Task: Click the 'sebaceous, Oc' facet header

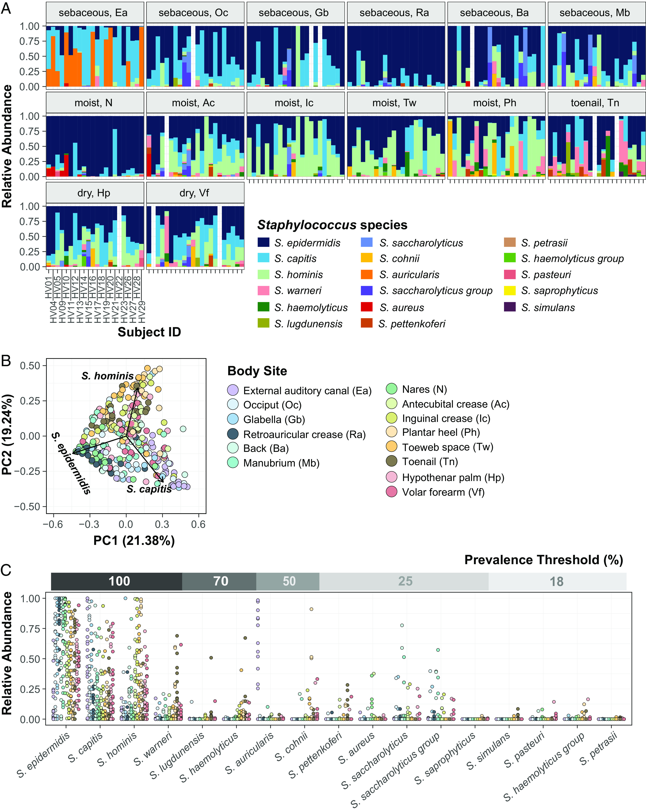Action: [x=195, y=13]
